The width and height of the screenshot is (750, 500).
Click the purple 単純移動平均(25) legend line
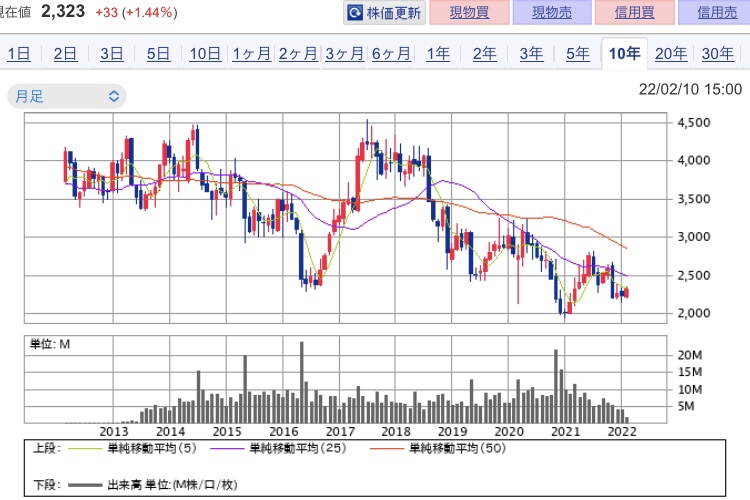228,449
